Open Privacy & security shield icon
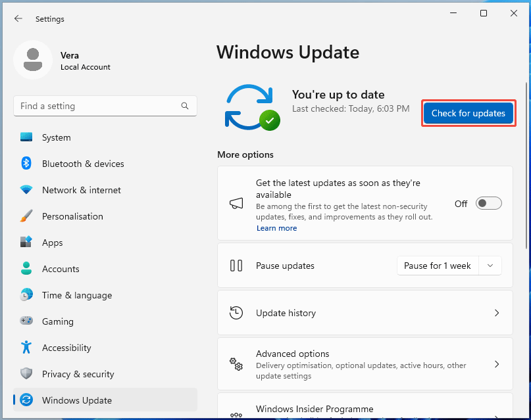The width and height of the screenshot is (531, 420). coord(26,374)
